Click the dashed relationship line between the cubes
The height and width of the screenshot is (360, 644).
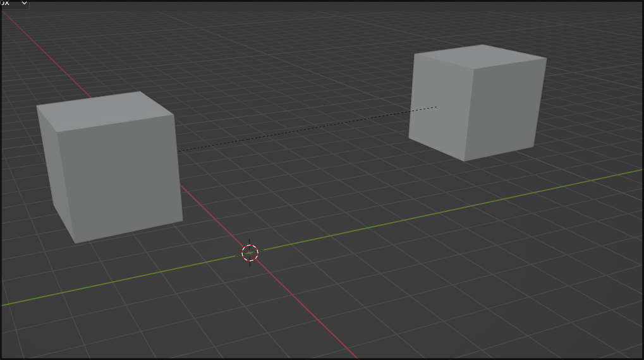[x=307, y=129]
